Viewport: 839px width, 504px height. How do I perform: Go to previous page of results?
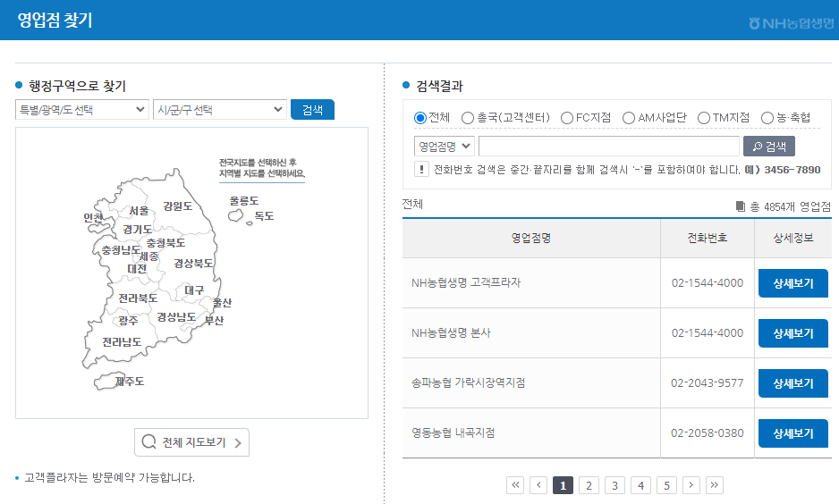538,485
